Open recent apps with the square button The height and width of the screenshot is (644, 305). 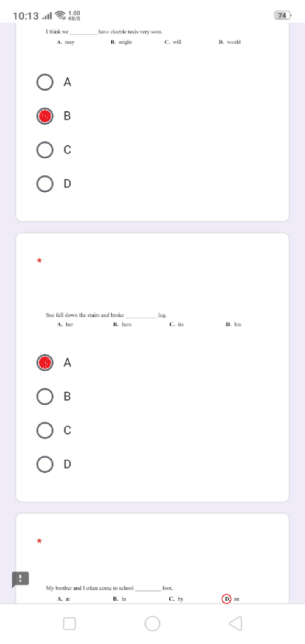point(69,623)
